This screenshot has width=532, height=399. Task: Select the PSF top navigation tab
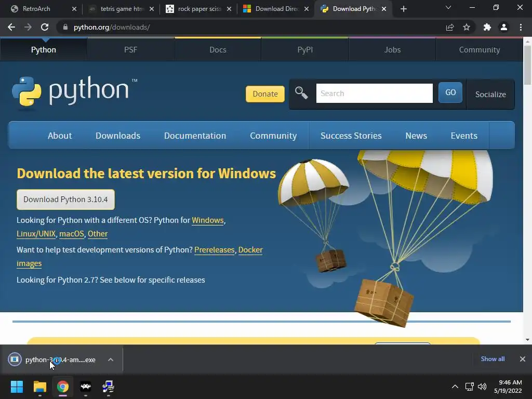(x=130, y=50)
